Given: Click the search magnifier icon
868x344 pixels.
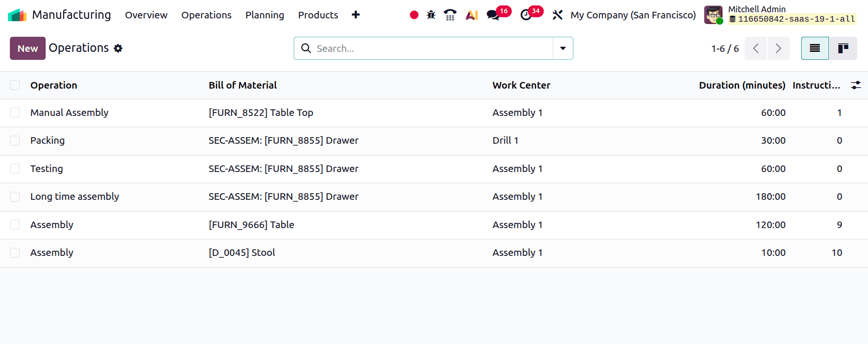Looking at the screenshot, I should click(x=306, y=48).
